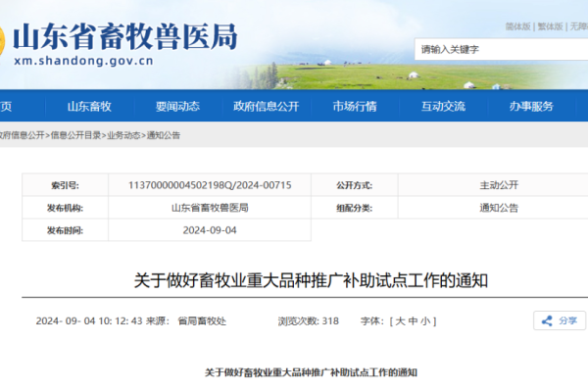
Task: Select the 公开方式 label cell
Action: (355, 185)
